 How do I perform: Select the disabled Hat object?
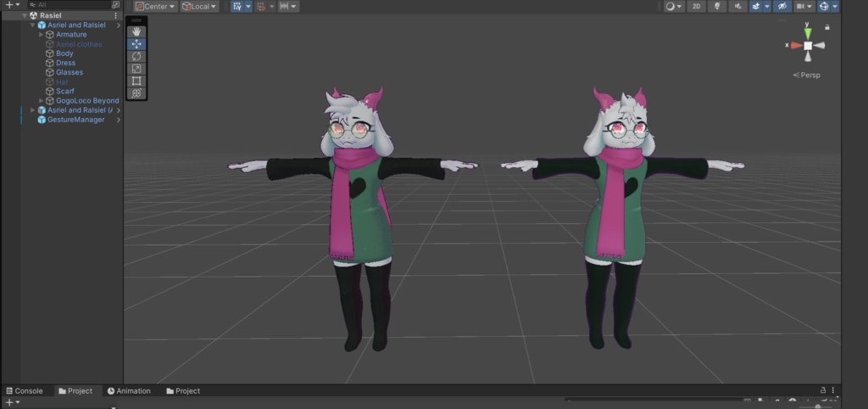(x=62, y=81)
